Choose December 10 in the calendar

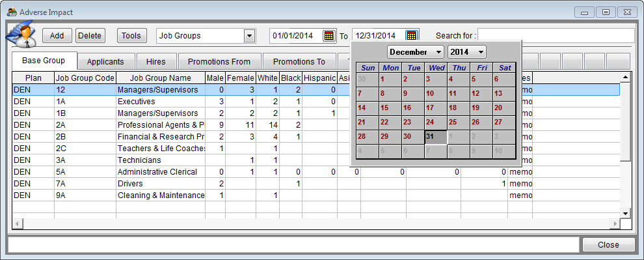tap(435, 94)
